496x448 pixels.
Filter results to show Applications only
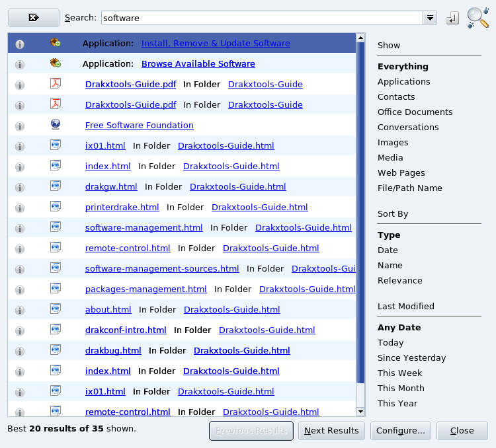(403, 81)
